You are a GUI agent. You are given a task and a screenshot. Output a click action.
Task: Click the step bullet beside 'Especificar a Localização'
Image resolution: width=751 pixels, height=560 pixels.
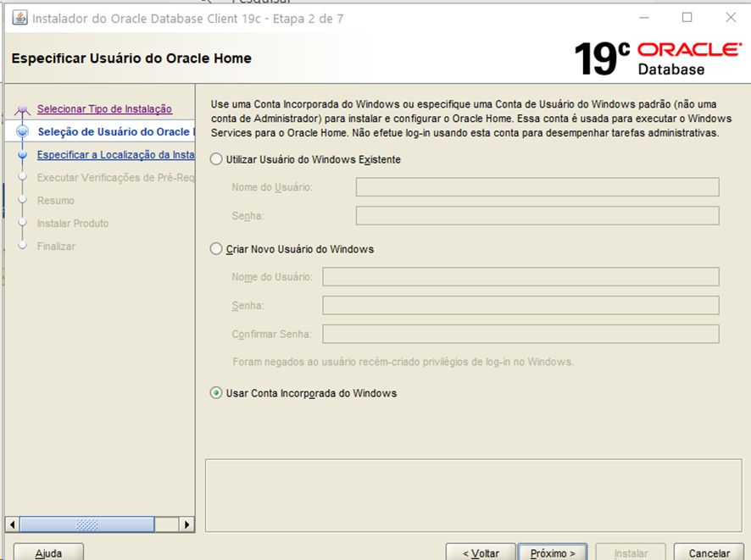22,154
